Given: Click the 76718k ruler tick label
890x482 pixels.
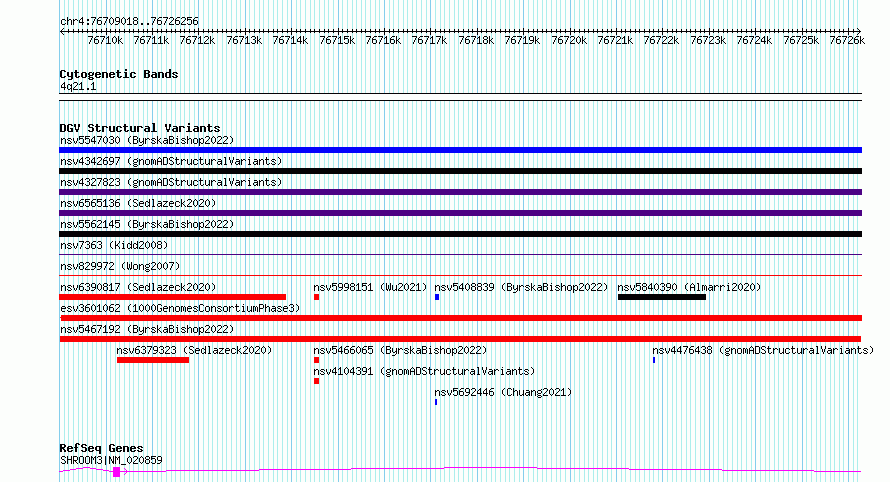Looking at the screenshot, I should click(x=476, y=40).
